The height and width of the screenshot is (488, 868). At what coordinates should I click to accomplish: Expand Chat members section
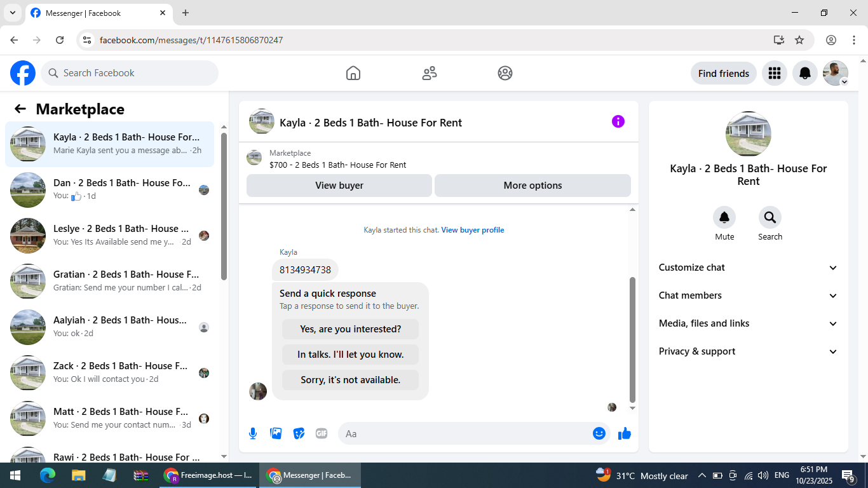[749, 295]
